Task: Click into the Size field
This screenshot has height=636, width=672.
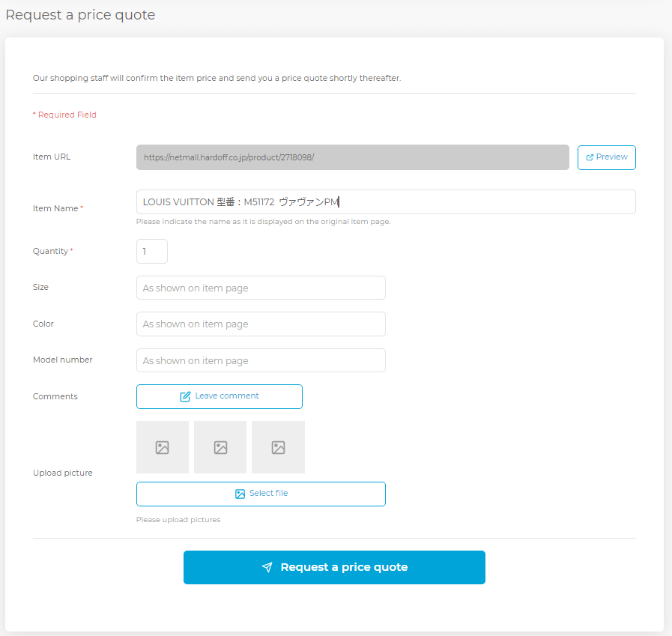Action: pos(261,288)
